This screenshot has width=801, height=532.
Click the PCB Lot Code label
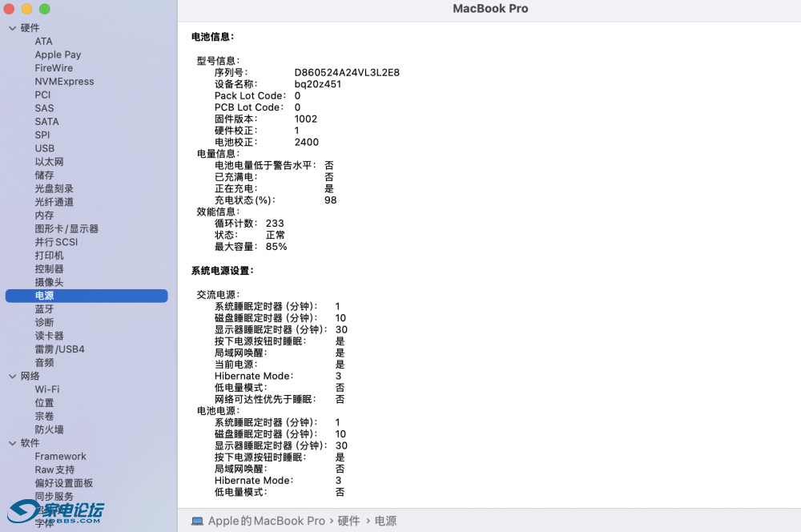pyautogui.click(x=249, y=107)
